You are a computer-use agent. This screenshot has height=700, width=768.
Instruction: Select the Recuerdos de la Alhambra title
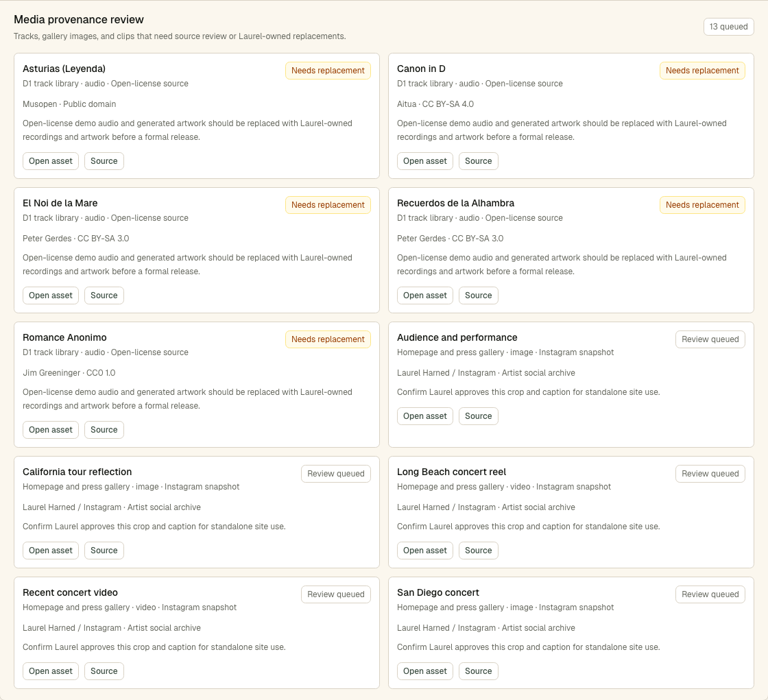455,203
